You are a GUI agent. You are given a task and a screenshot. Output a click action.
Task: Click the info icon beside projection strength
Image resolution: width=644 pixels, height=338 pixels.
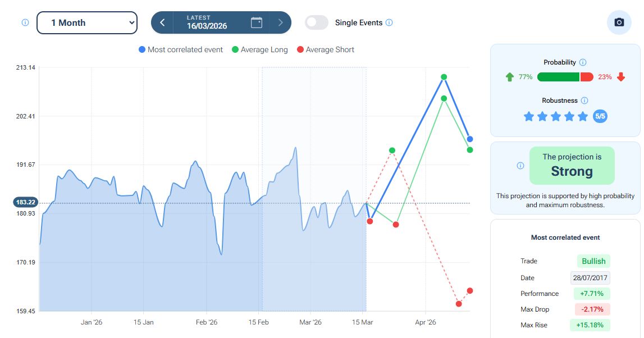(520, 166)
